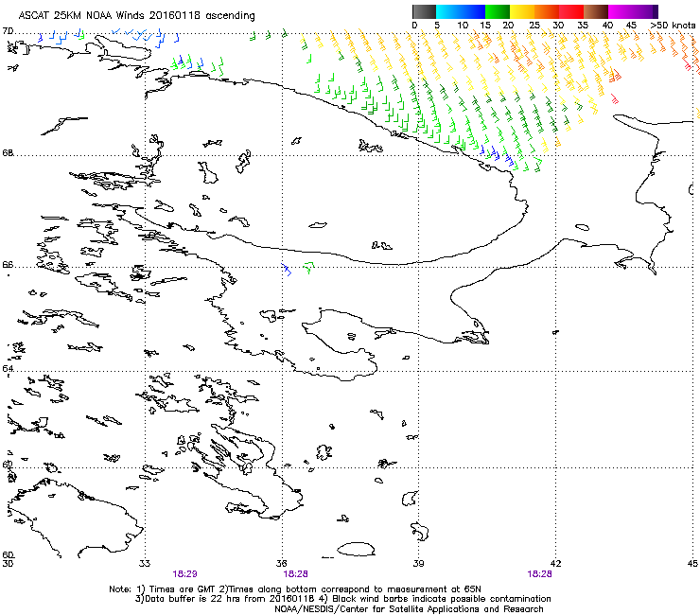Click the latitude label '66'
Screen dimensions: 700x615
[x=8, y=264]
